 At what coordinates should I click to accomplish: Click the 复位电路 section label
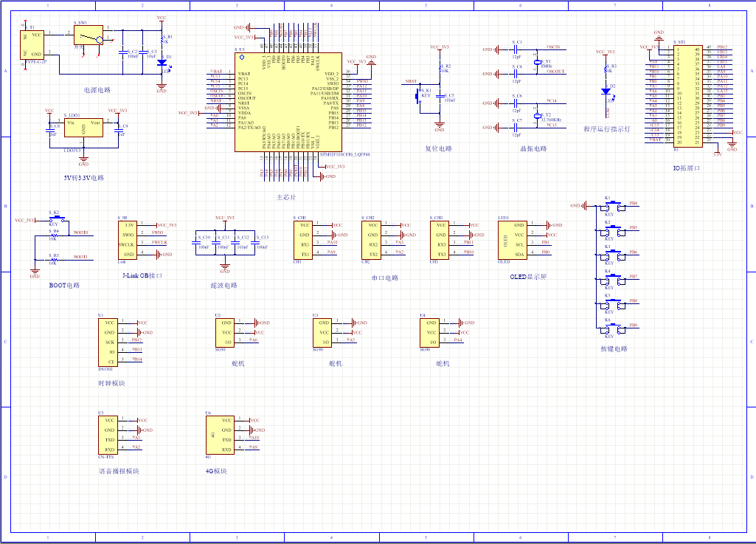[x=438, y=148]
